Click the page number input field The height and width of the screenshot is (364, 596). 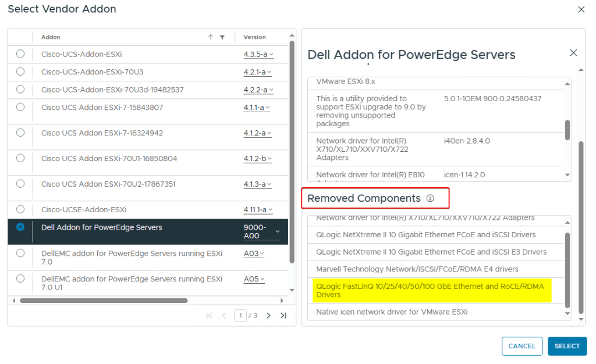240,316
